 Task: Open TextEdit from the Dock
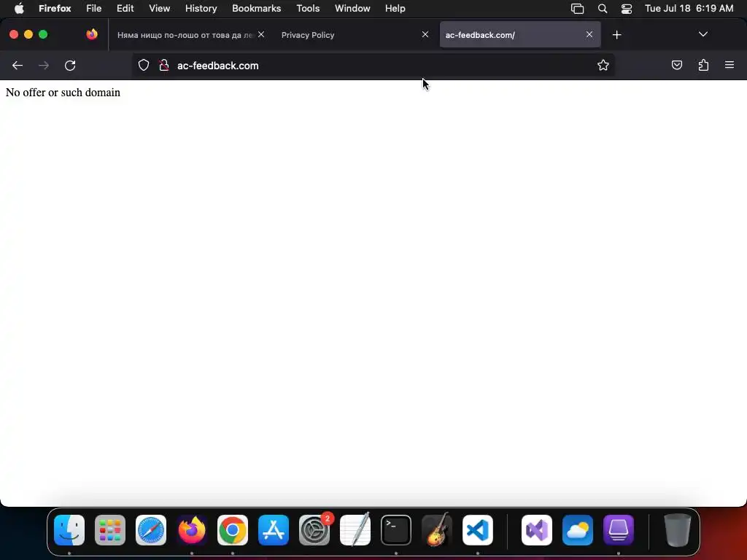pyautogui.click(x=355, y=530)
